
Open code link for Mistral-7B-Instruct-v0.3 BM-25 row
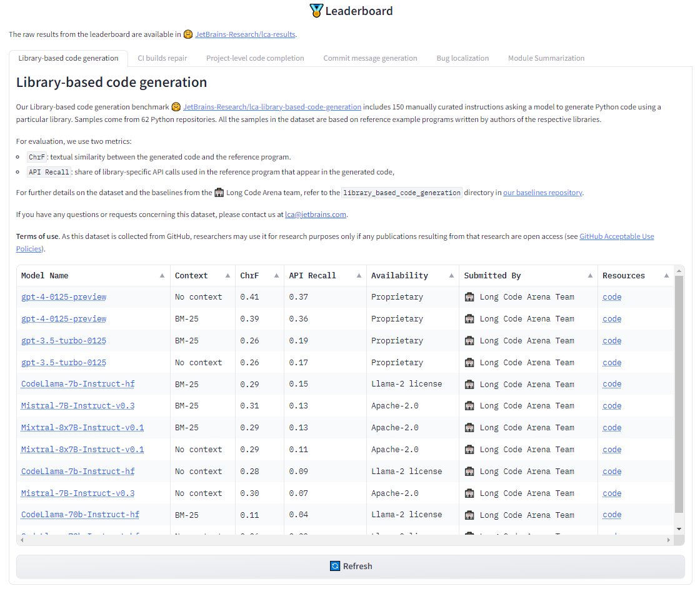pos(612,406)
